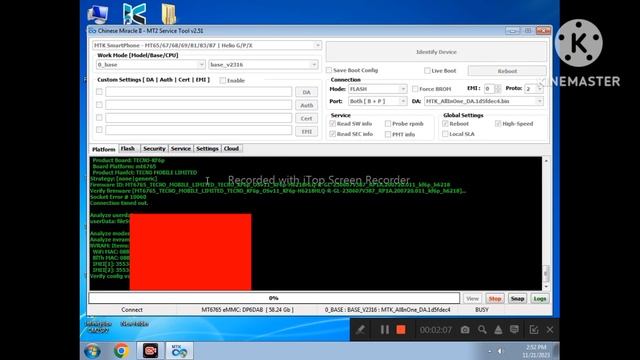This screenshot has width=640, height=360.
Task: Click the Reboot button
Action: tap(507, 71)
